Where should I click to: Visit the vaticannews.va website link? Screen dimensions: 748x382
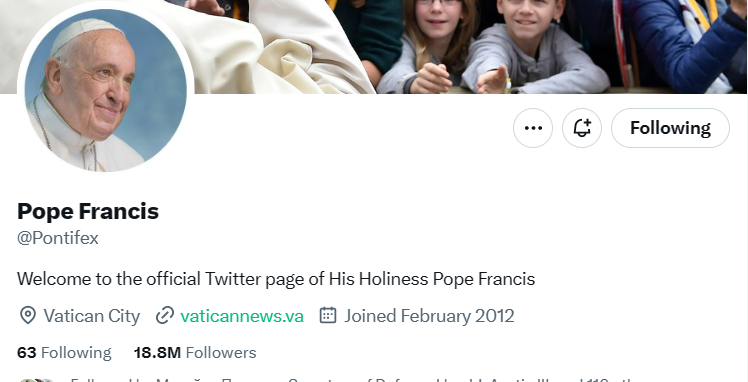click(242, 316)
